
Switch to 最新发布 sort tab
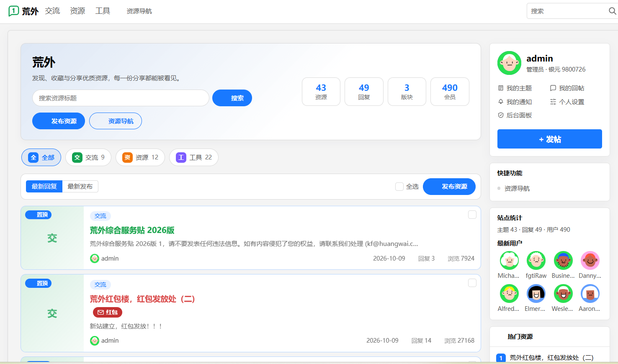80,187
